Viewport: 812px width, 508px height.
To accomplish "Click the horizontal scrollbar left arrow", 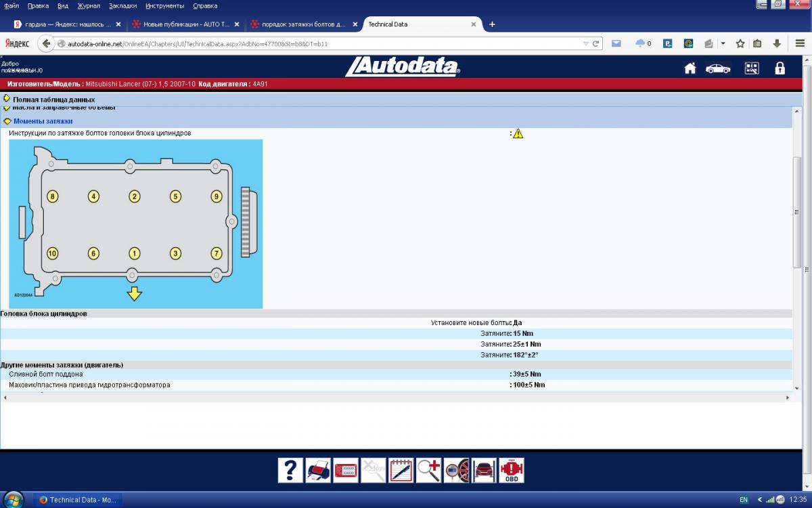I will tap(5, 398).
